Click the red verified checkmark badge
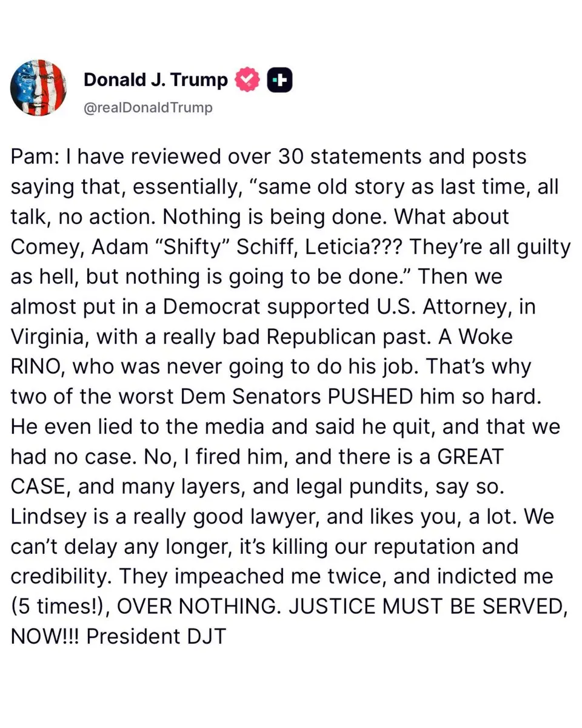Screen dimensions: 582x728 (x=247, y=79)
